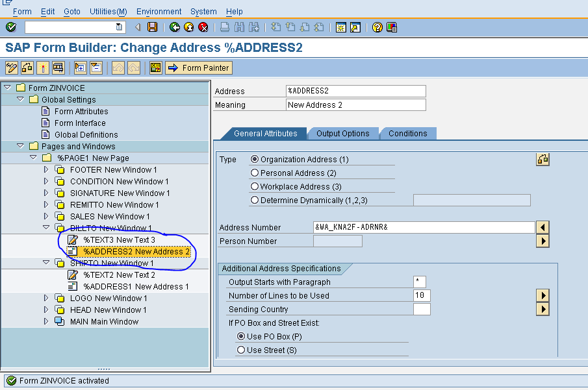
Task: Click the Number of Lines to be Used field
Action: [421, 295]
